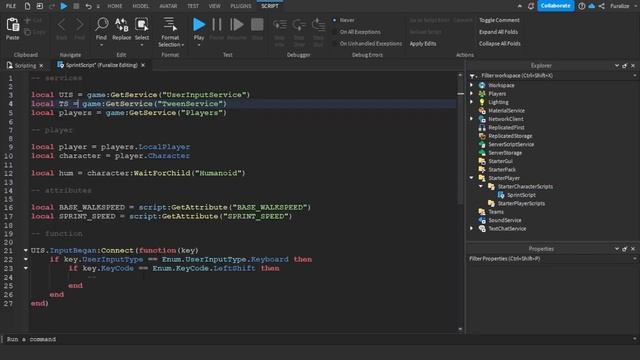The image size is (640, 360).
Task: Expand the Workspace tree node
Action: [471, 85]
